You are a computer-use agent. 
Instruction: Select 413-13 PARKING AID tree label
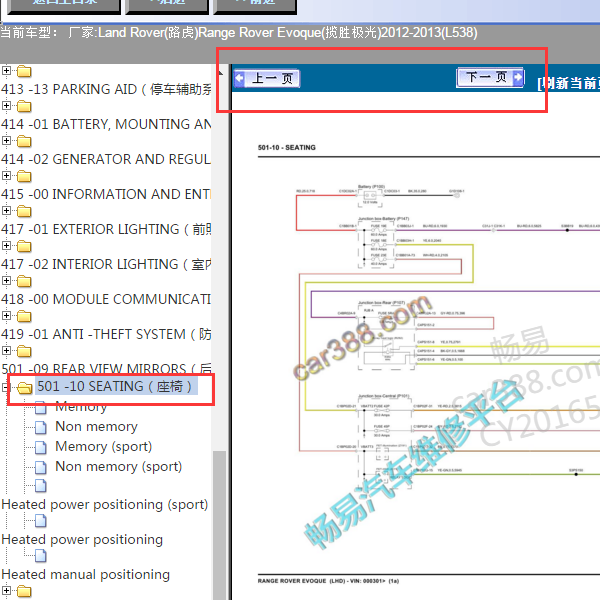pyautogui.click(x=106, y=89)
